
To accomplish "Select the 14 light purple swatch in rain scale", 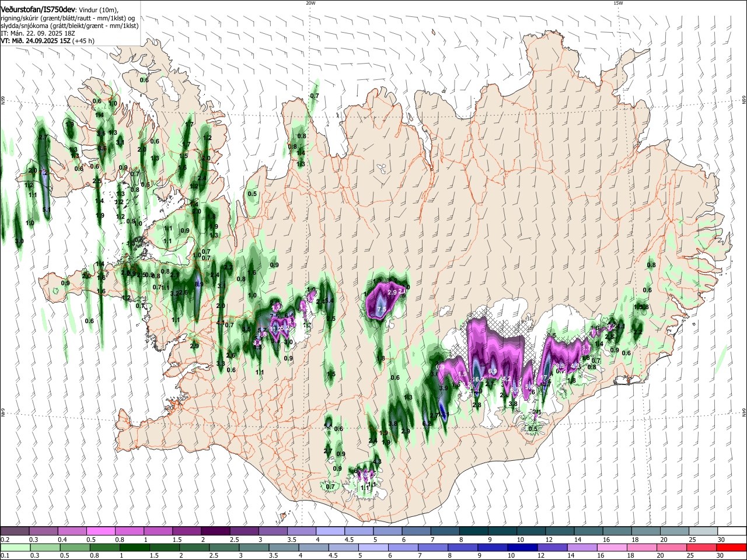I will (582, 547).
